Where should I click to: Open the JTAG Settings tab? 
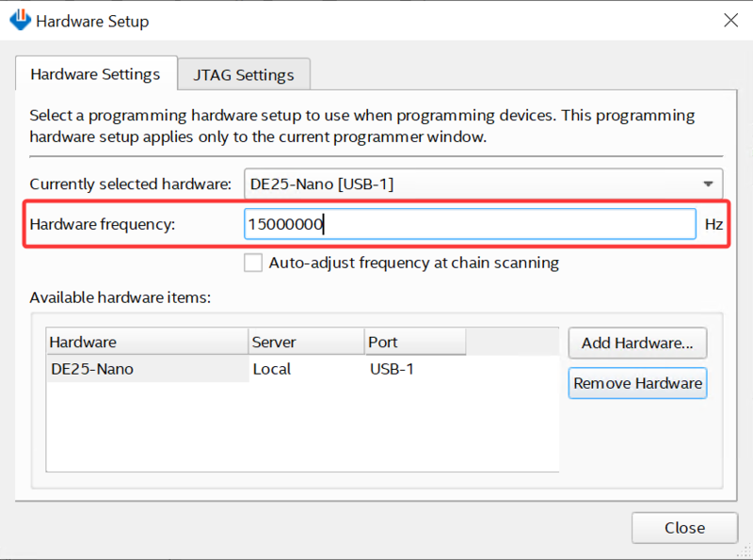pos(244,75)
